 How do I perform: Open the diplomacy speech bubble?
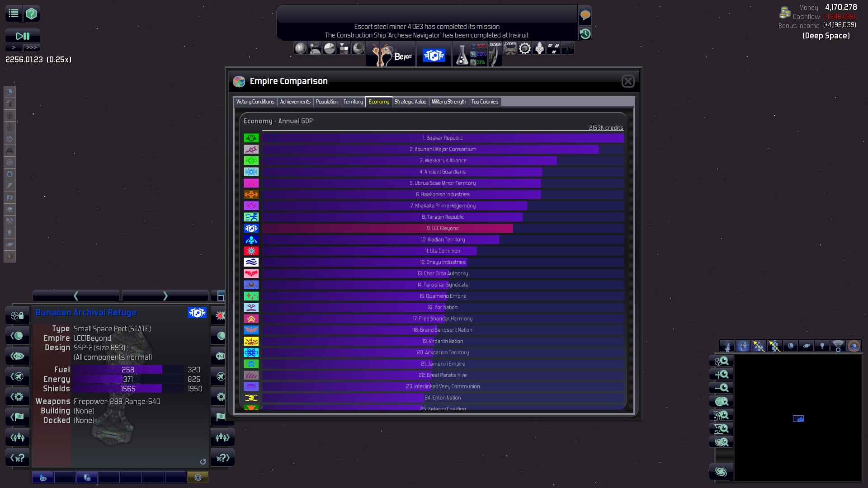point(585,15)
